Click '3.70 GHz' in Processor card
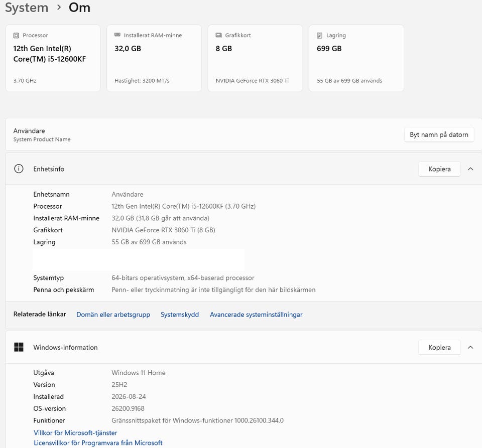The width and height of the screenshot is (482, 448). point(25,81)
